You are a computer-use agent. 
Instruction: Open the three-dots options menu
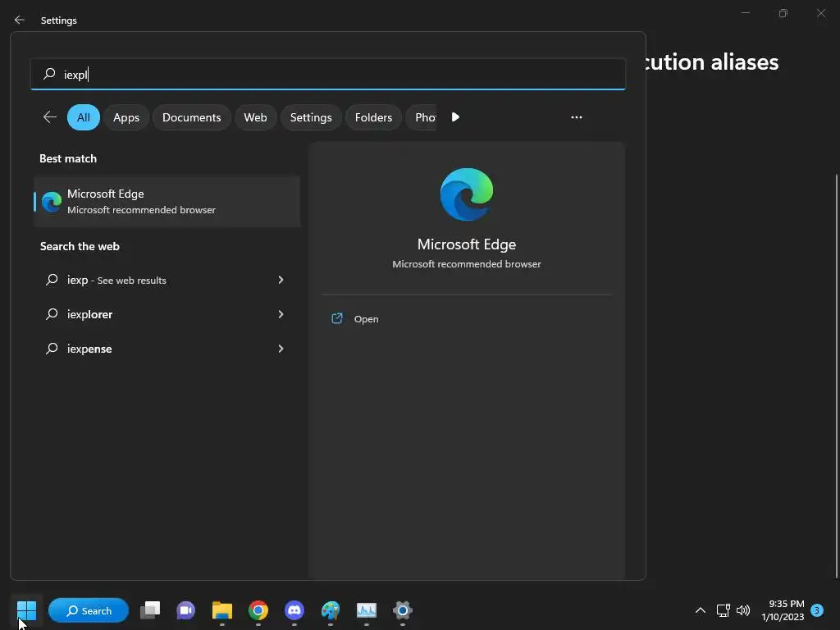tap(577, 116)
